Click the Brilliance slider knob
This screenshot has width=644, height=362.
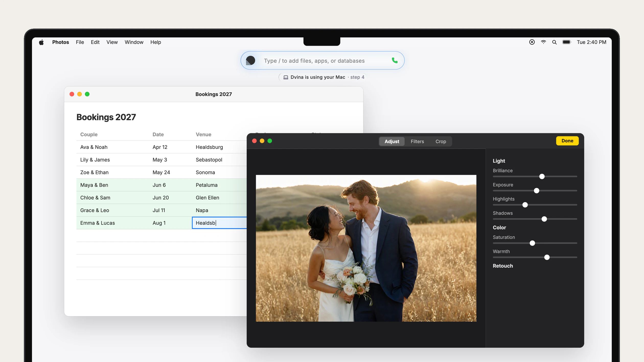pyautogui.click(x=542, y=176)
